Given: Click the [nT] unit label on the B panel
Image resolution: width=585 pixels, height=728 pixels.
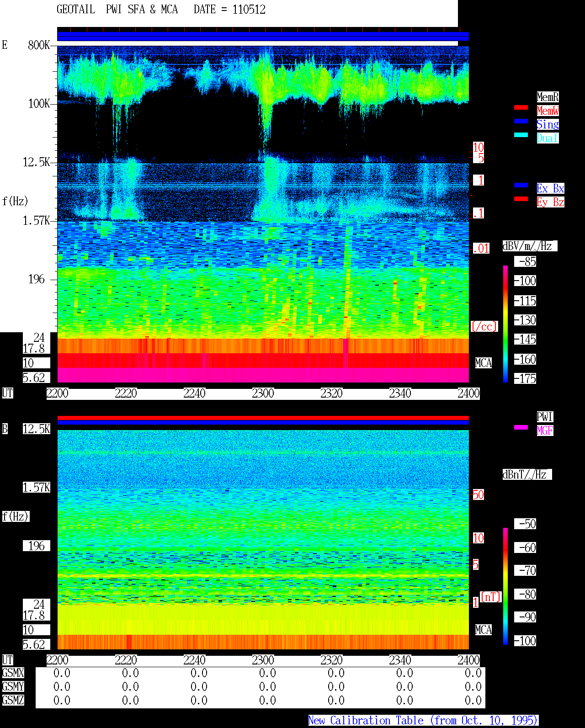Looking at the screenshot, I should click(491, 597).
